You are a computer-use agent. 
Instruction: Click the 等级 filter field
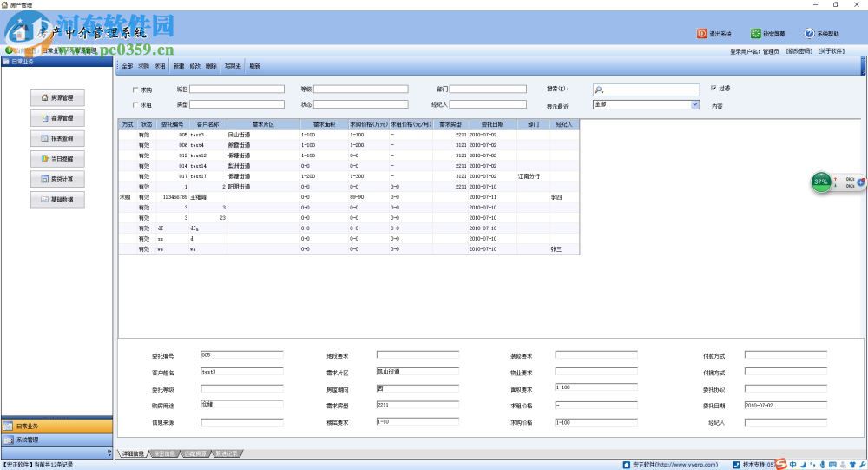(361, 89)
